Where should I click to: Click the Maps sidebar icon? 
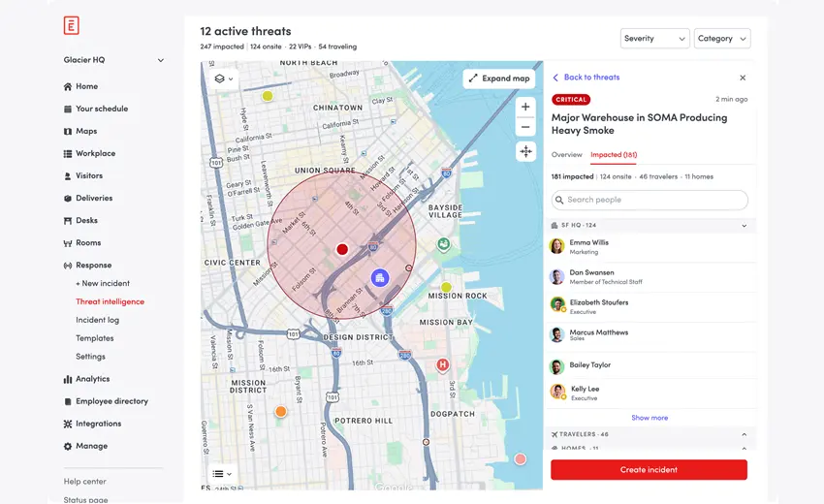(x=67, y=132)
